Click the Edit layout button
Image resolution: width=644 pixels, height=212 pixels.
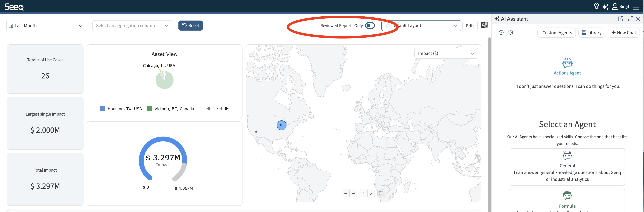(x=470, y=26)
